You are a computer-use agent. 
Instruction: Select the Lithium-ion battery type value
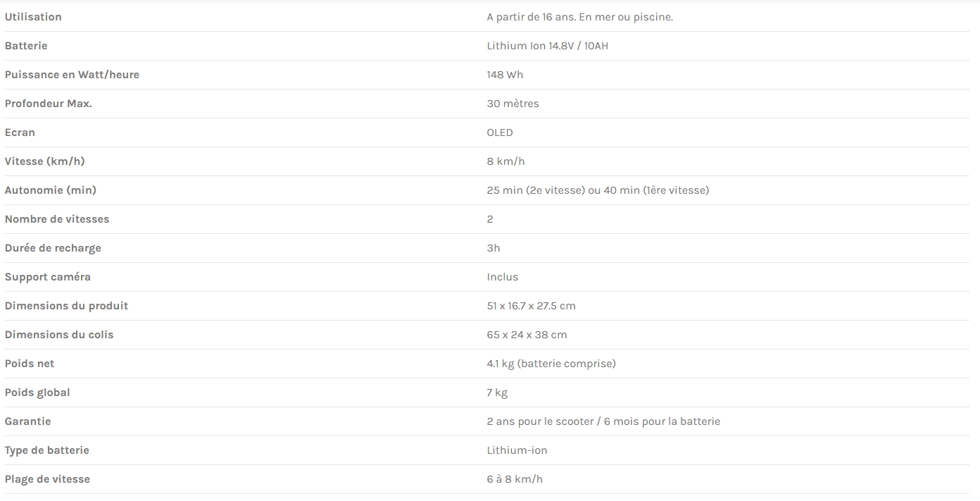[517, 450]
